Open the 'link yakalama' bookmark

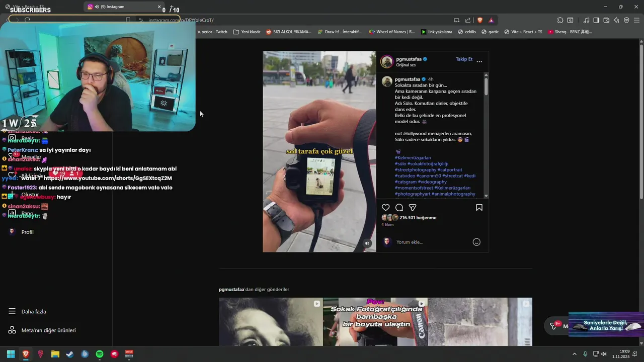click(437, 32)
